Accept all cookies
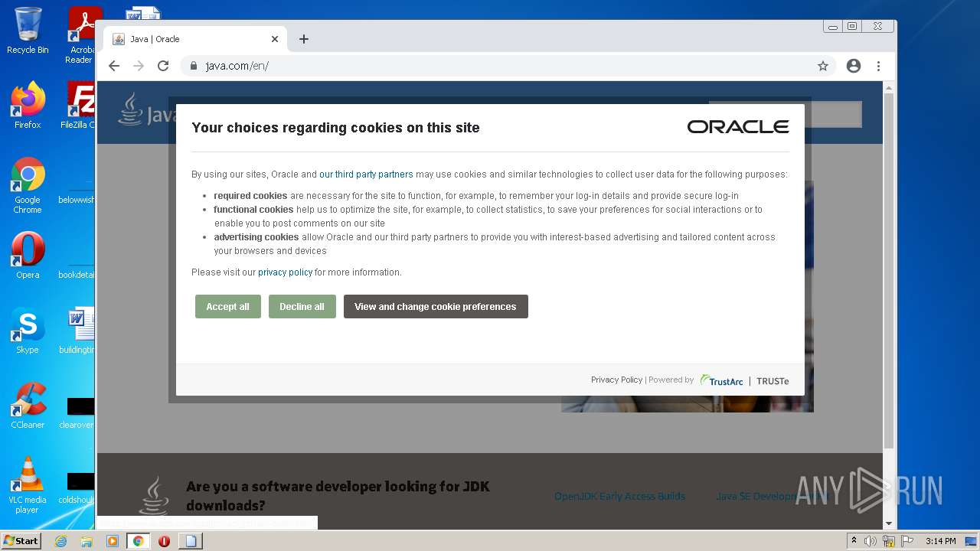Screen dimensions: 980x551 227,306
